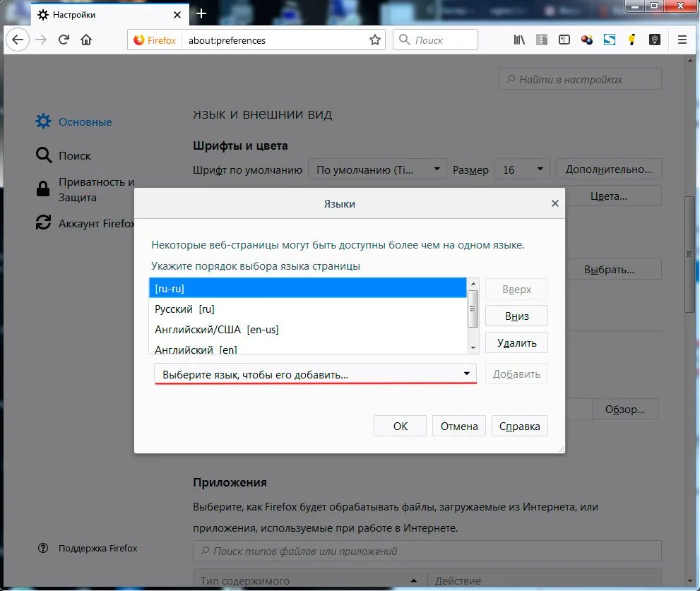The height and width of the screenshot is (591, 700).
Task: Click the Выбрать... button
Action: [x=612, y=270]
